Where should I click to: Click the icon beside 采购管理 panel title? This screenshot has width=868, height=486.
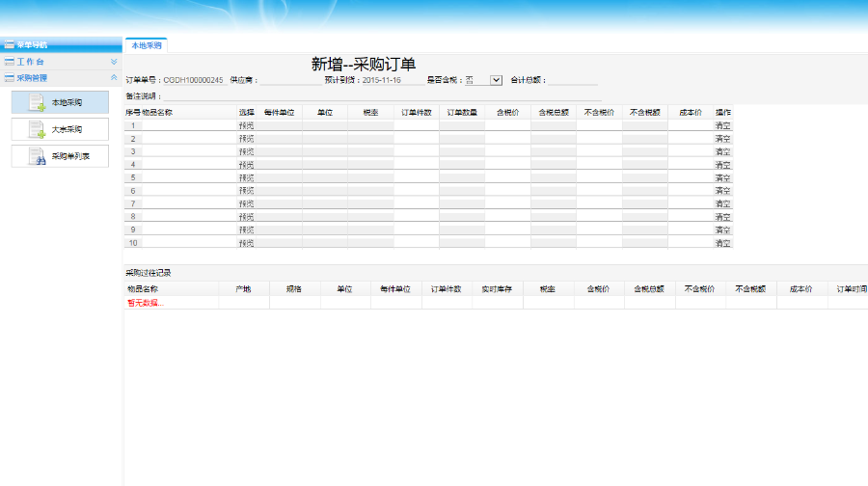point(9,78)
